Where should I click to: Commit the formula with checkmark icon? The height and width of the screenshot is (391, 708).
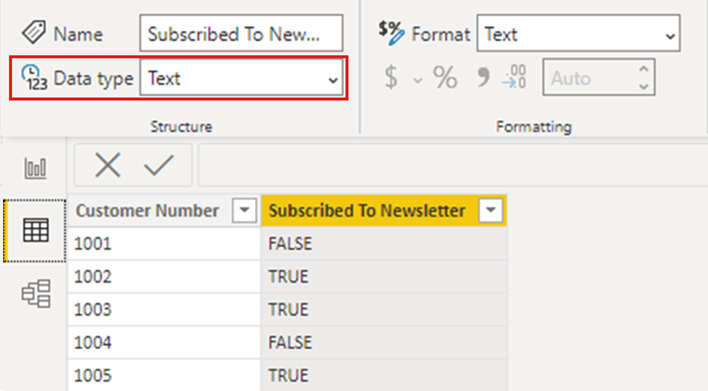[x=159, y=165]
